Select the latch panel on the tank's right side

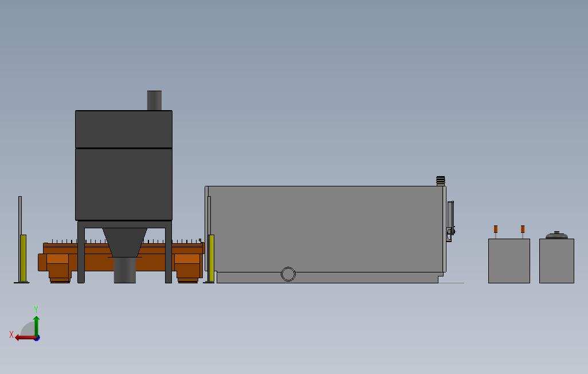pos(450,221)
